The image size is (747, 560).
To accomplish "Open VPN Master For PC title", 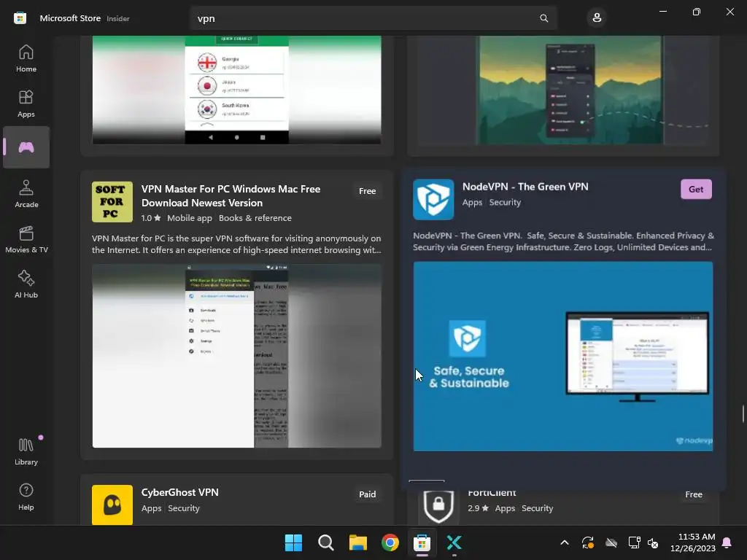I will pyautogui.click(x=231, y=195).
